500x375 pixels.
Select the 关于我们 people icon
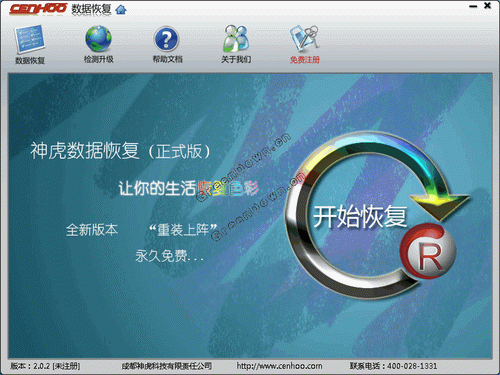pyautogui.click(x=236, y=39)
